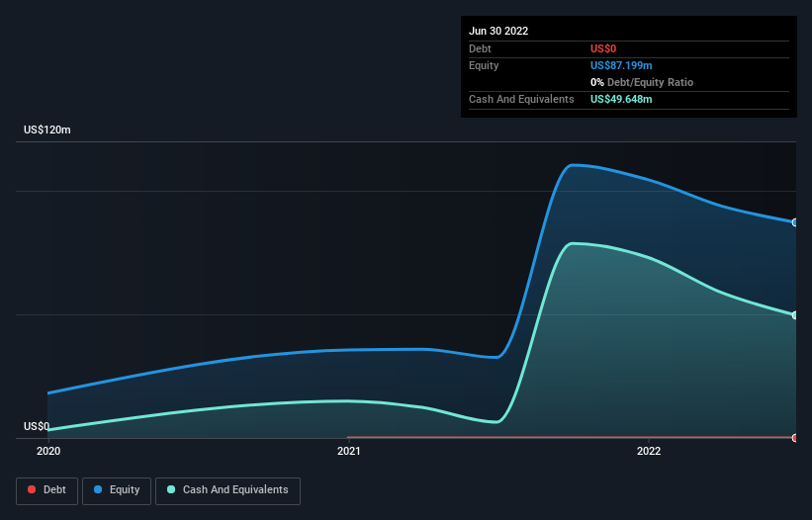Click the US$0 y-axis label
The height and width of the screenshot is (520, 812).
point(37,426)
